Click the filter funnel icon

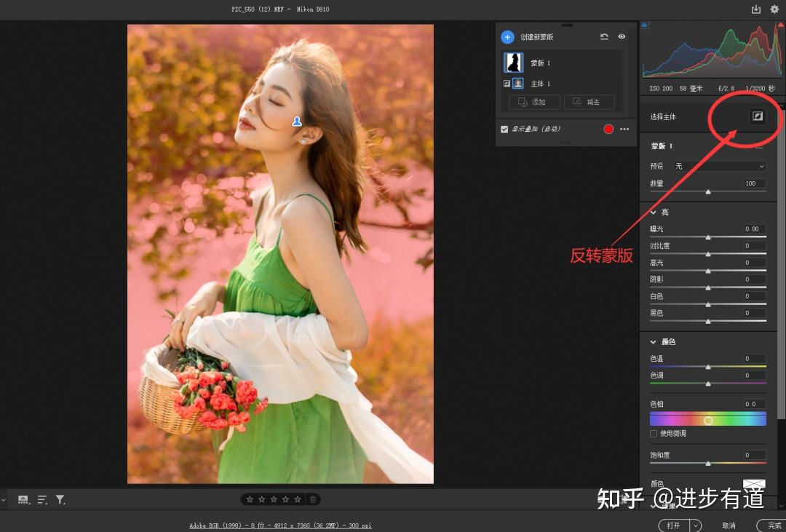click(x=60, y=499)
